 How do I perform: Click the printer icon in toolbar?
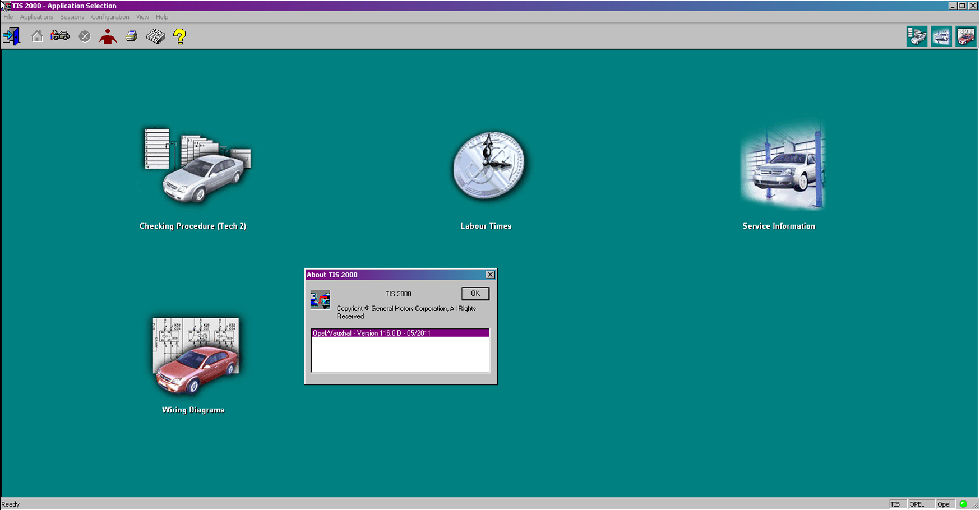point(132,36)
